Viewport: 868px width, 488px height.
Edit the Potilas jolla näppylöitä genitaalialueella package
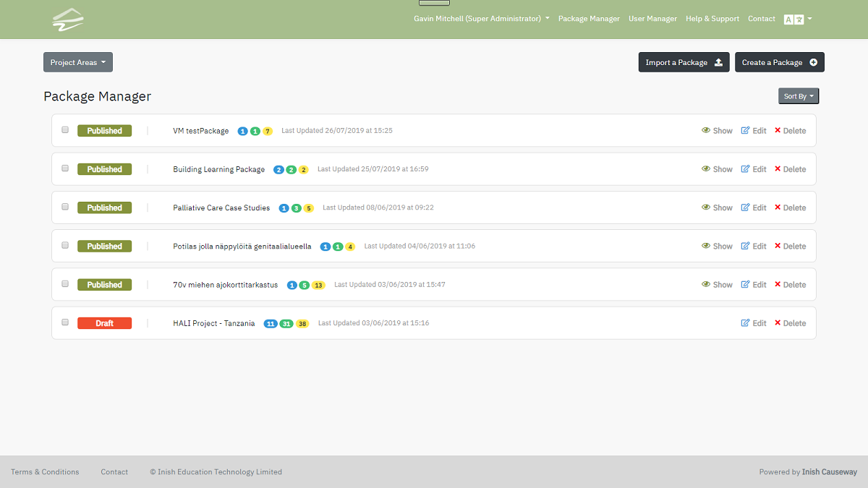(754, 247)
